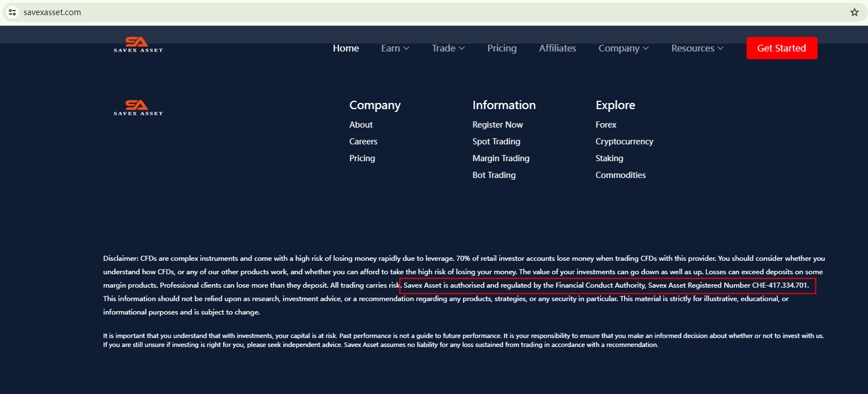Expand the Trade dropdown menu
This screenshot has height=394, width=868.
pos(448,48)
